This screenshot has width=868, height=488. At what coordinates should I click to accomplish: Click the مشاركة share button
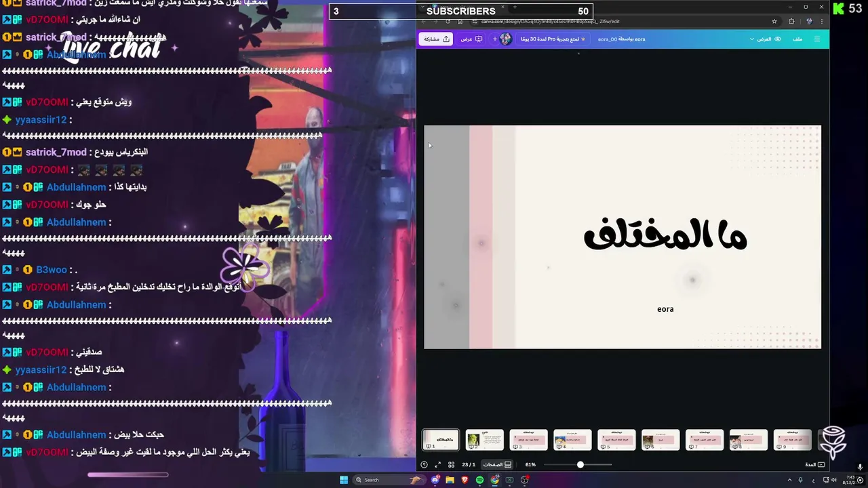436,39
